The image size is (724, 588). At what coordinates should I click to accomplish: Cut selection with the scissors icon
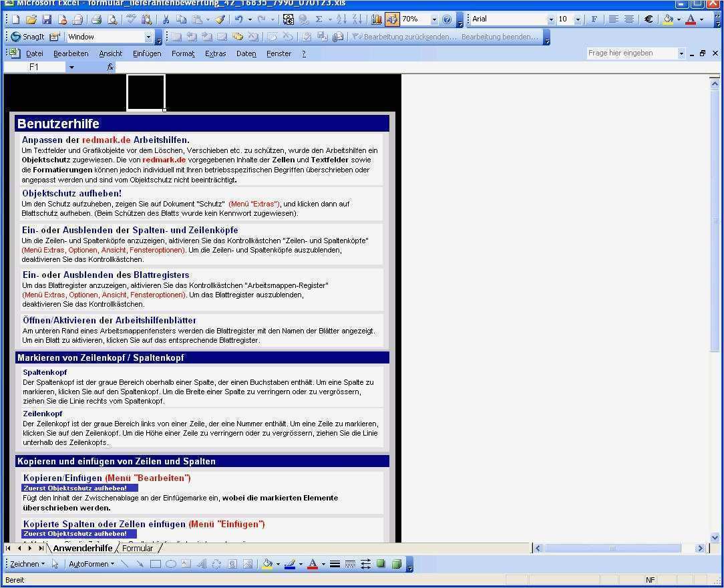166,19
